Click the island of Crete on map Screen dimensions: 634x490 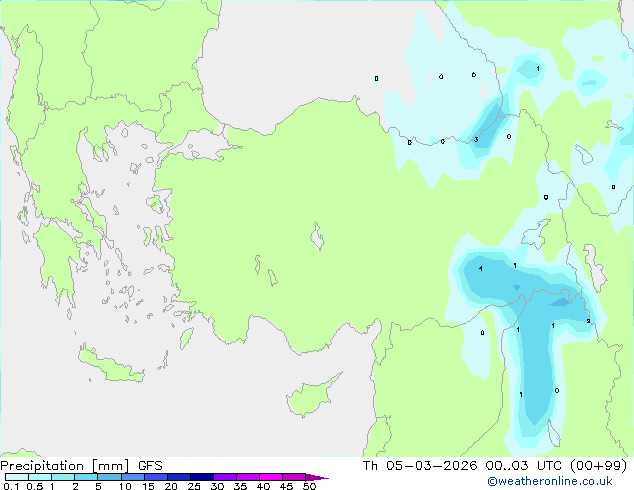click(x=110, y=365)
